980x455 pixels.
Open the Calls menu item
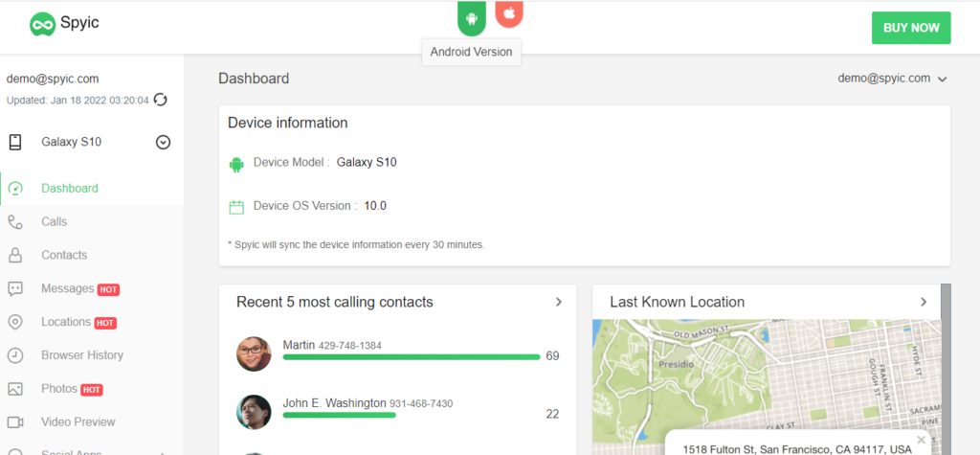tap(92, 222)
